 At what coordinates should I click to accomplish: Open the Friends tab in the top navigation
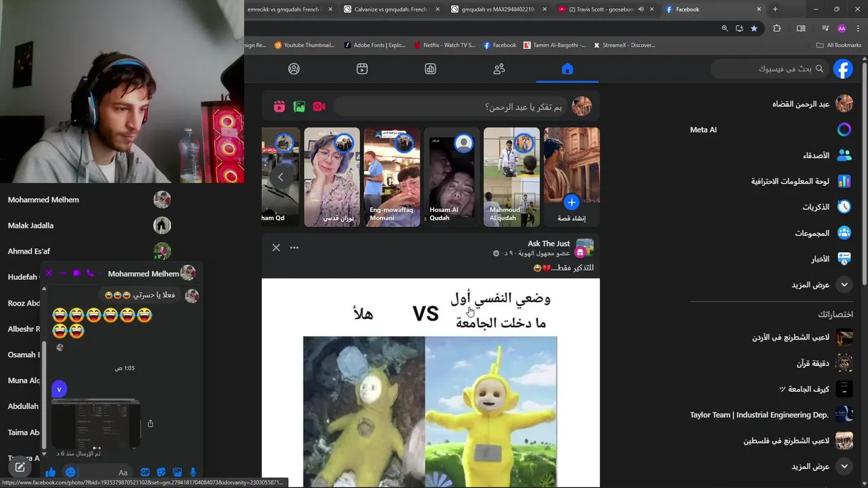499,68
